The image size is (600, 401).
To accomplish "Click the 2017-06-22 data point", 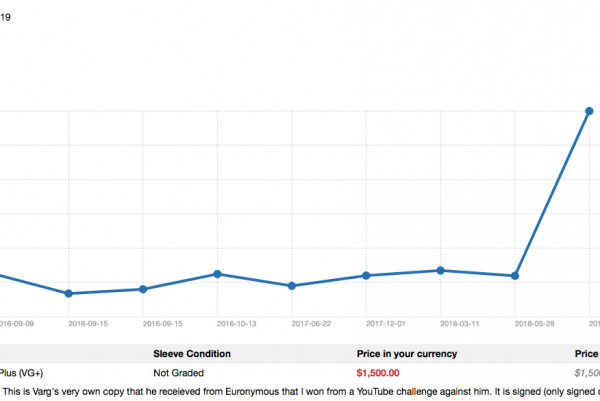I will (x=291, y=286).
